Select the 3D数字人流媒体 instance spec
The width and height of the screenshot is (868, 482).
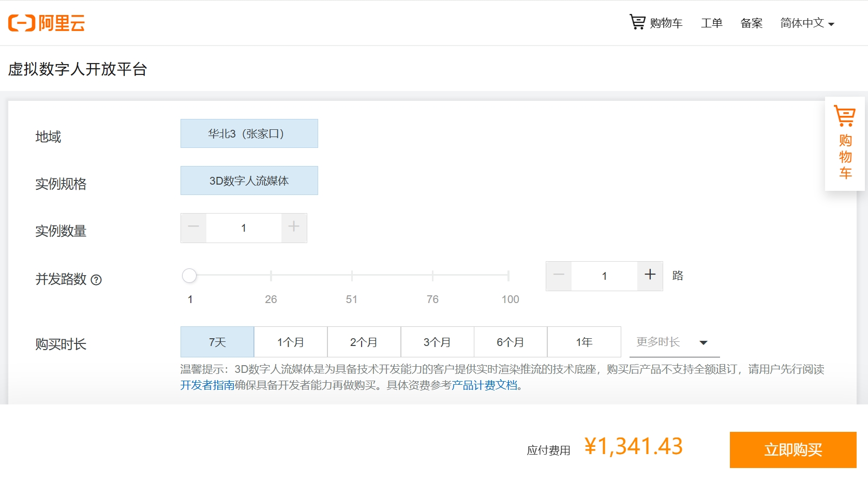(249, 180)
